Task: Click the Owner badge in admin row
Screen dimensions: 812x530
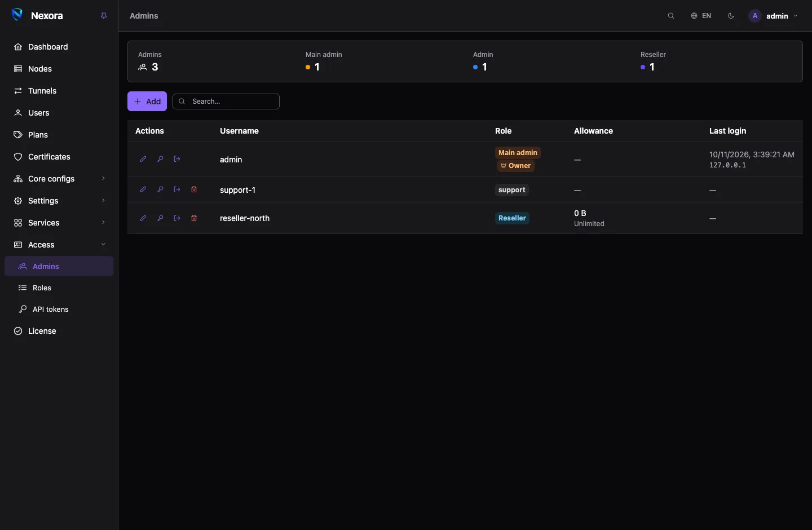Action: (516, 166)
